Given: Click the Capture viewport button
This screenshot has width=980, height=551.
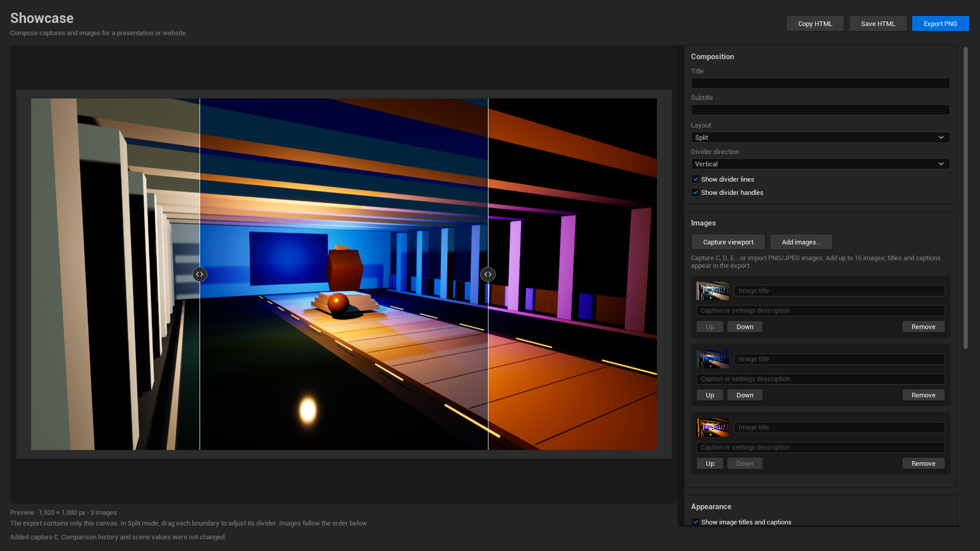Looking at the screenshot, I should [x=728, y=242].
